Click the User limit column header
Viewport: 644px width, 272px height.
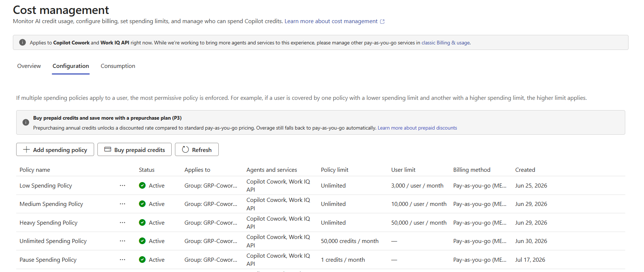point(403,170)
